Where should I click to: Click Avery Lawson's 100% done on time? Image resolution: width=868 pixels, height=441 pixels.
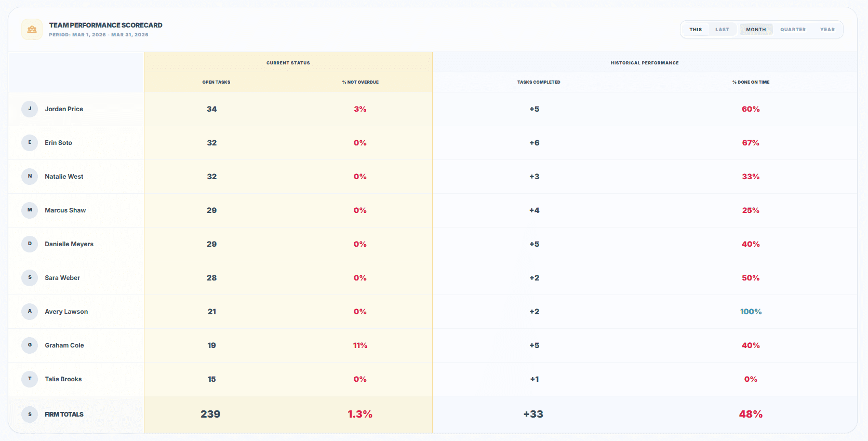click(751, 312)
